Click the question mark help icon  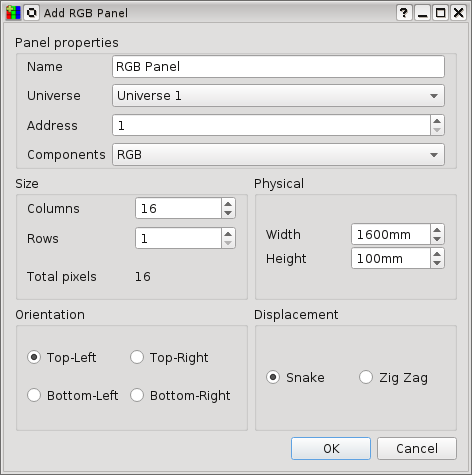(x=404, y=13)
